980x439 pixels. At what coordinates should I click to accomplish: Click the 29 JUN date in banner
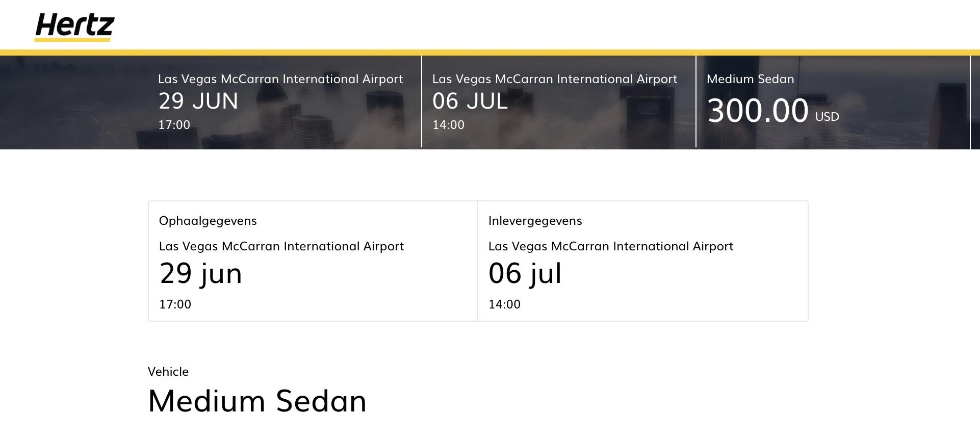198,101
